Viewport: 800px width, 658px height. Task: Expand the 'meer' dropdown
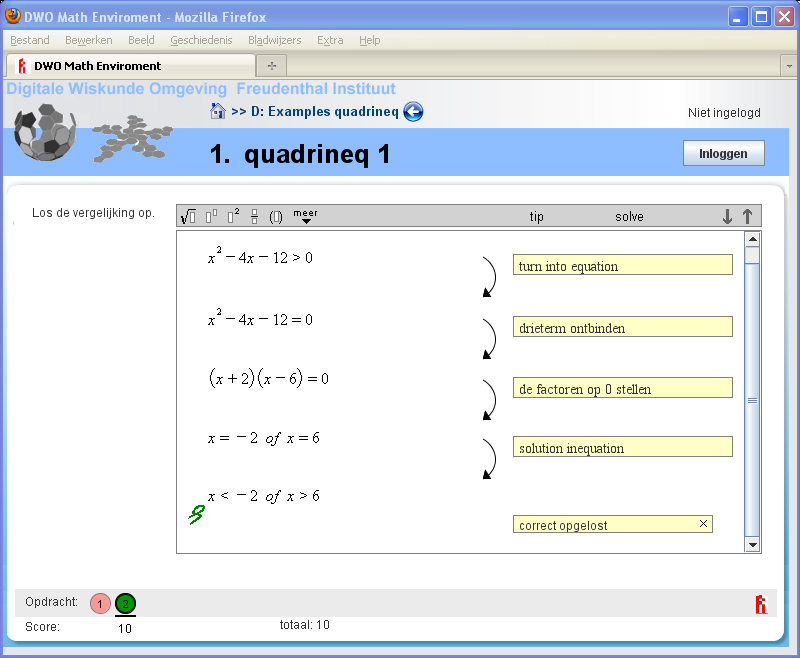[305, 216]
